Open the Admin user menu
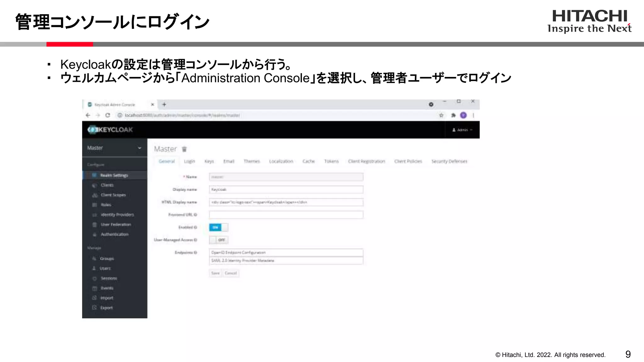 (x=462, y=130)
